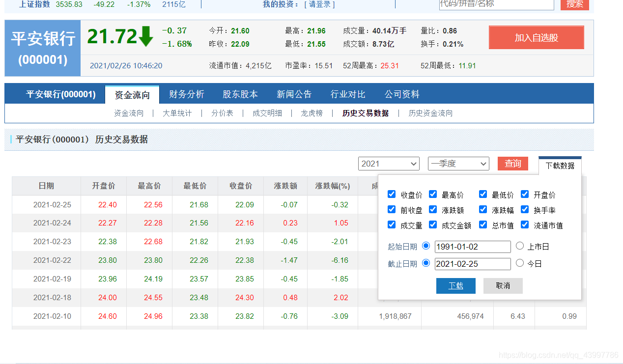Select the custom 起始日期 radio button
Image resolution: width=623 pixels, height=364 pixels.
point(426,246)
